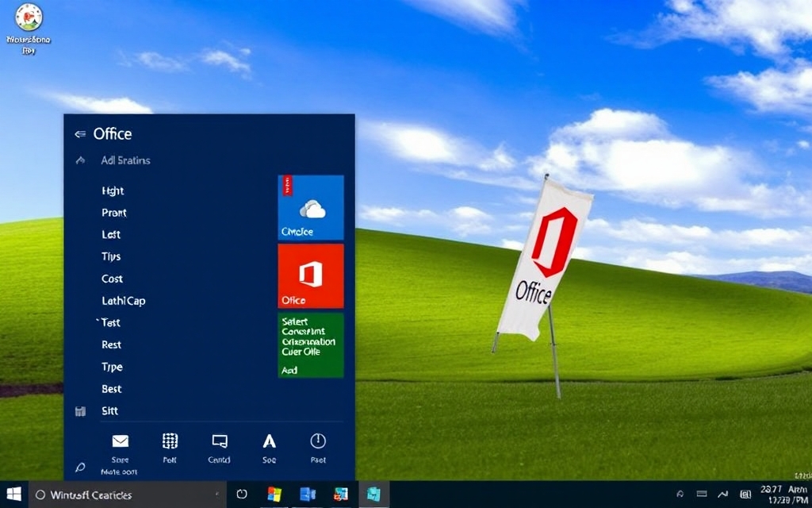The width and height of the screenshot is (812, 508).
Task: Select the 'Sitt' list entry
Action: point(109,411)
